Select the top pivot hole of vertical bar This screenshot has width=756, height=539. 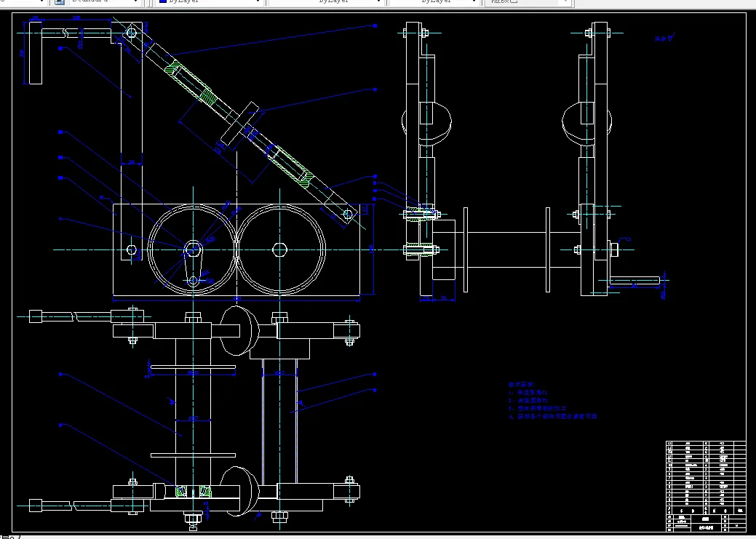[131, 33]
